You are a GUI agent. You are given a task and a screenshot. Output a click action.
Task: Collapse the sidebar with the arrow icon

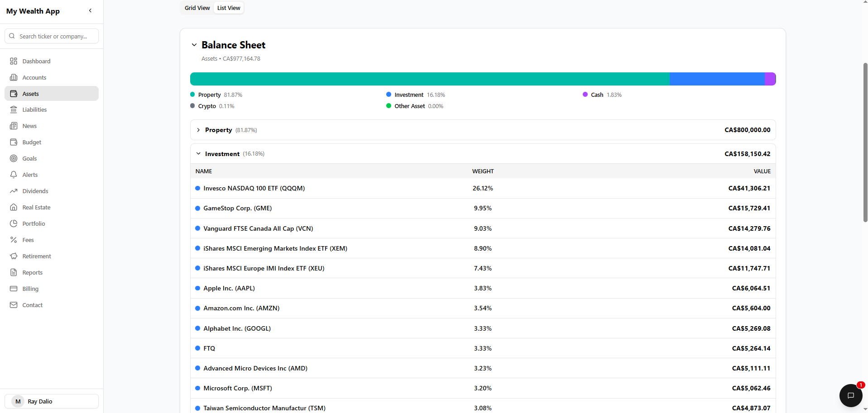pyautogui.click(x=90, y=10)
